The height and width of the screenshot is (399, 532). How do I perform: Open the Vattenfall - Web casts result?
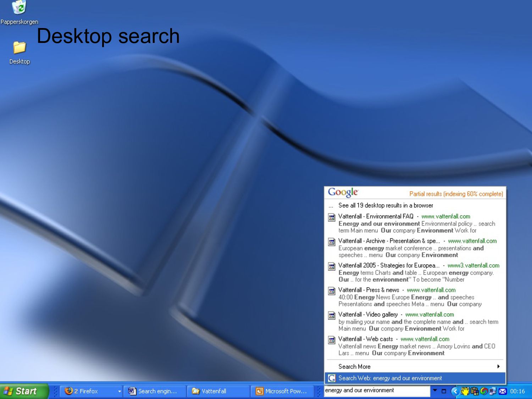click(x=365, y=339)
